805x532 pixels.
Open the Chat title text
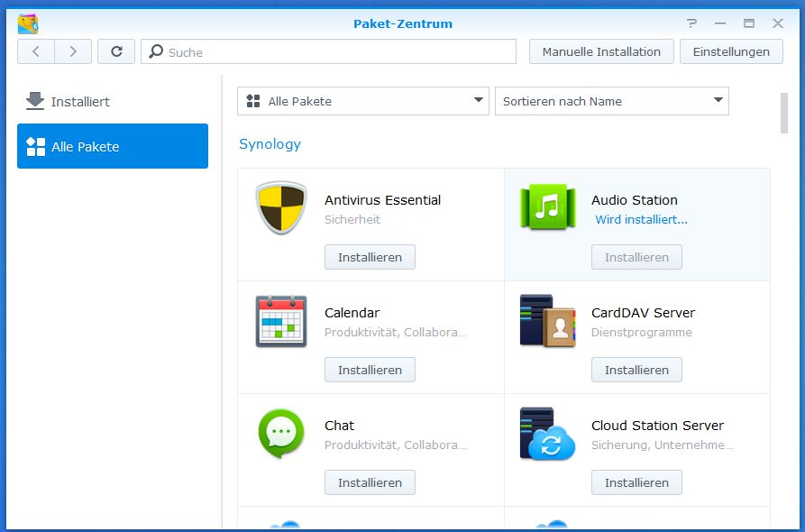[x=339, y=426]
